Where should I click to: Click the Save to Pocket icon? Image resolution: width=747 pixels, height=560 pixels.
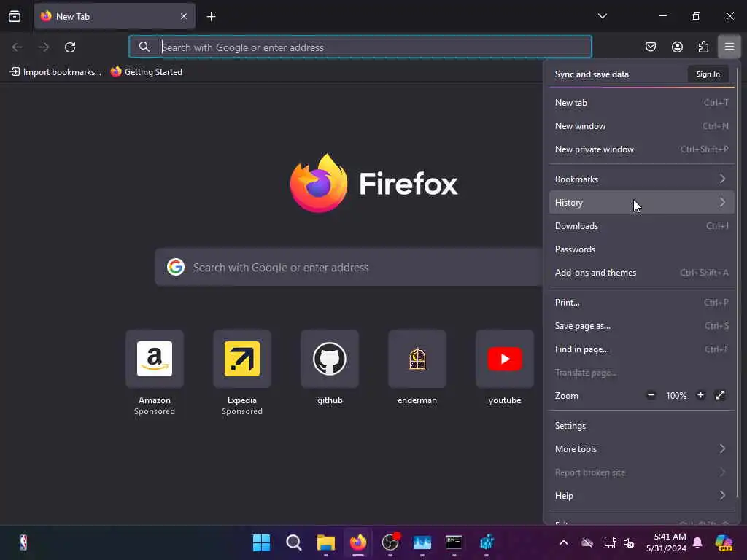pos(650,47)
